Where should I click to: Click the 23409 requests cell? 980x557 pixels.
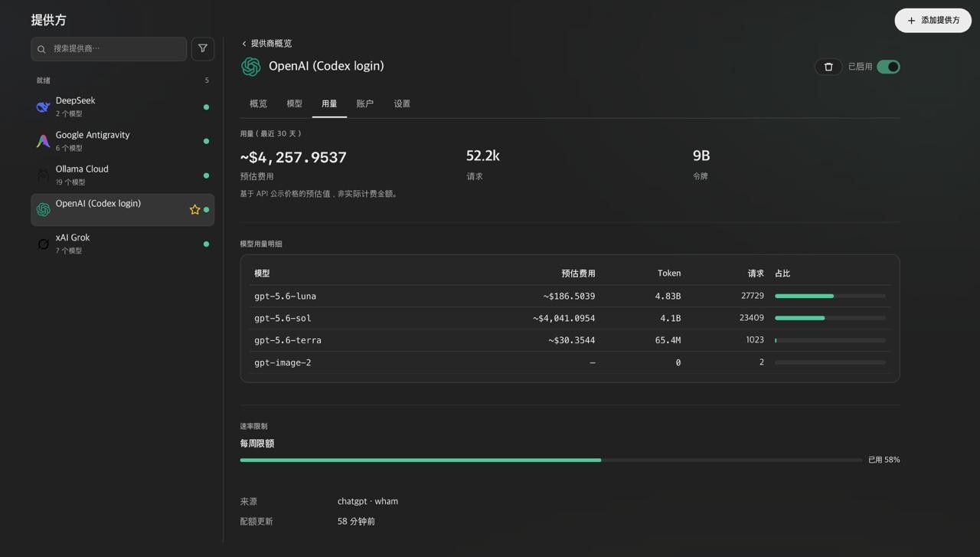coord(752,318)
